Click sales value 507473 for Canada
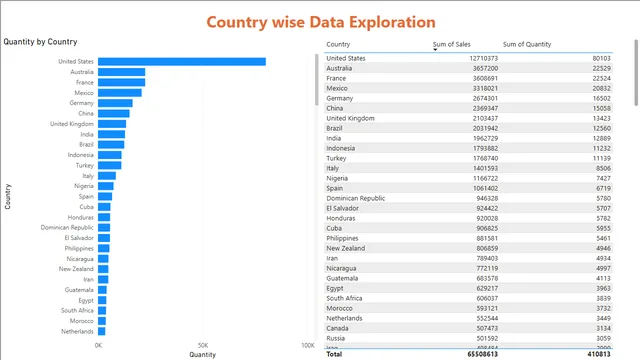The height and width of the screenshot is (360, 640). [x=487, y=328]
